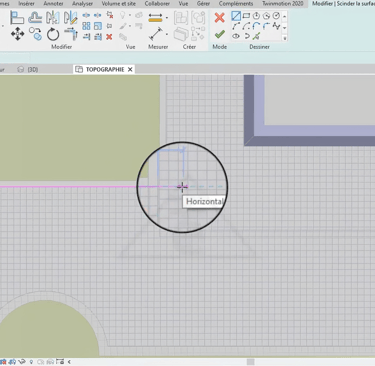This screenshot has width=375, height=366.
Task: Select the Tangent End Arc tool
Action: [256, 26]
